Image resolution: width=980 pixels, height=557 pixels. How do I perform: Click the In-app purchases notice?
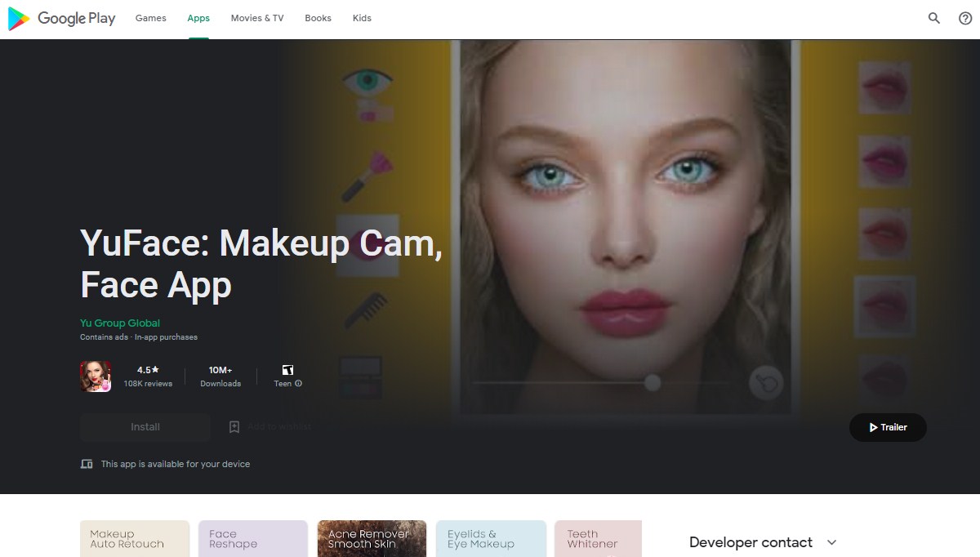[x=166, y=337]
